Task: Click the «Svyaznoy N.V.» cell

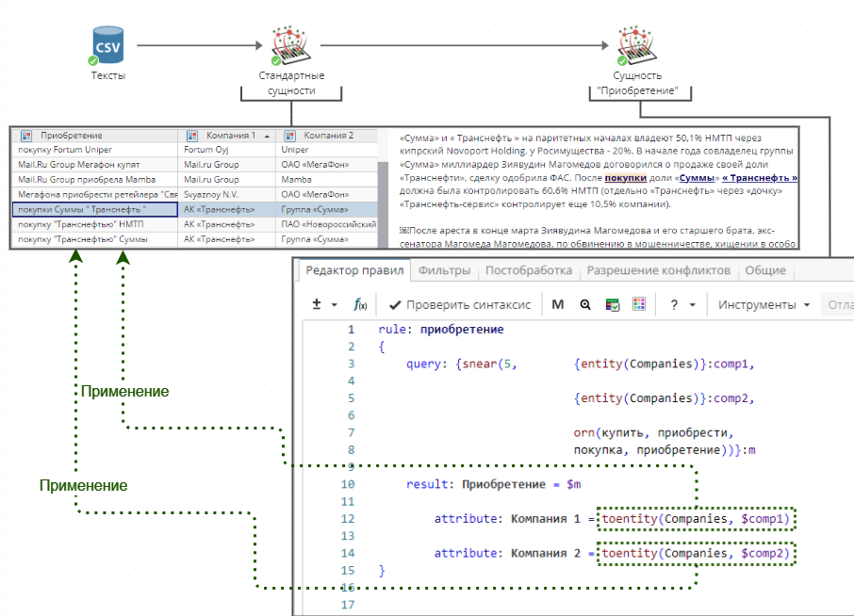Action: [x=226, y=194]
